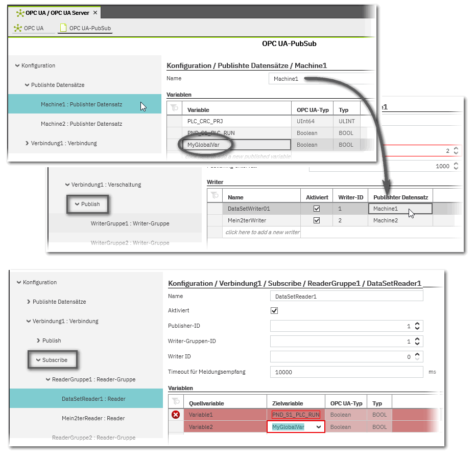Image resolution: width=476 pixels, height=455 pixels.
Task: Click the OPC UA-PubSub document icon
Action: point(63,28)
